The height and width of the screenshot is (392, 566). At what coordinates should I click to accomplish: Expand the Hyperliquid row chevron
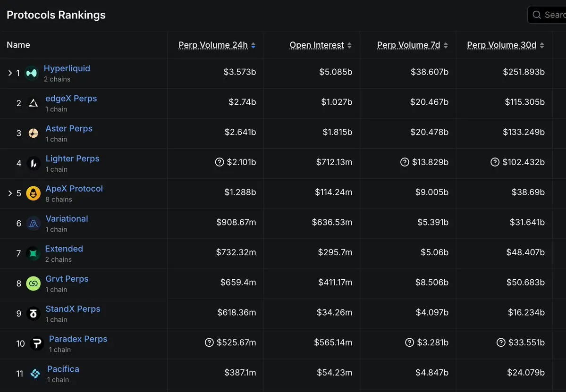tap(10, 73)
